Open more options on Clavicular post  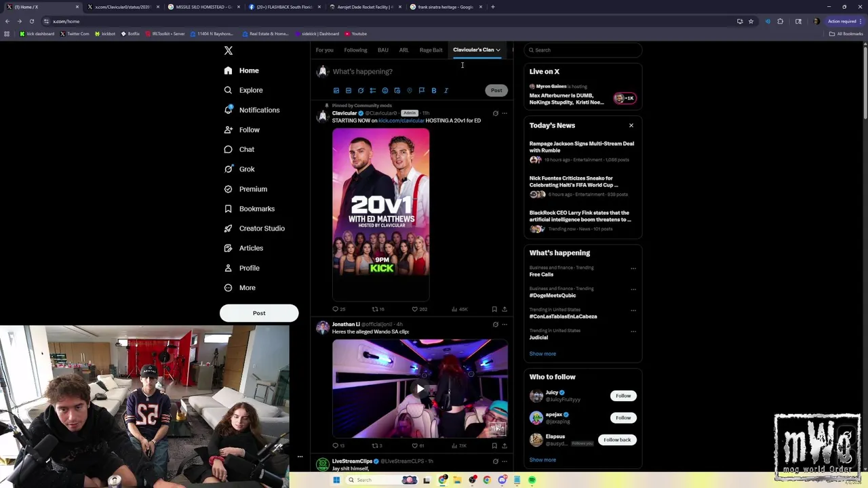[x=505, y=113]
